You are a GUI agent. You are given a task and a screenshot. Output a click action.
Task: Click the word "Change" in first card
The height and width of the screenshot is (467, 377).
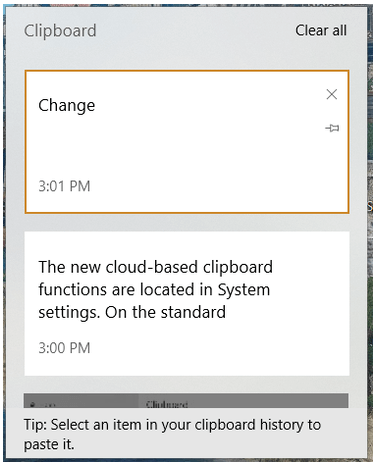pos(67,106)
